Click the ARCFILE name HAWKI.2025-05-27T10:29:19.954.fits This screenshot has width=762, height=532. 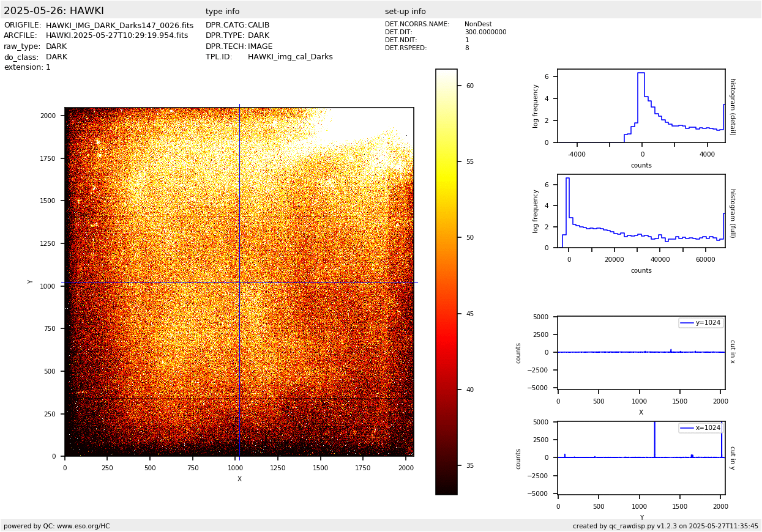(x=117, y=36)
